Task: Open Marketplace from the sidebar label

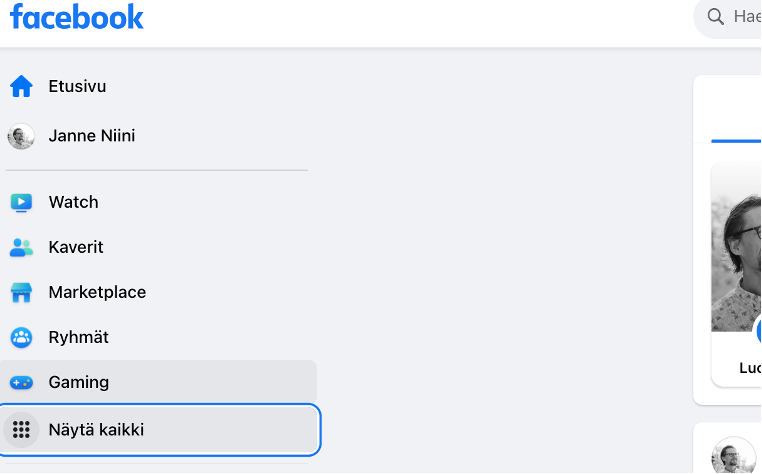Action: [97, 293]
